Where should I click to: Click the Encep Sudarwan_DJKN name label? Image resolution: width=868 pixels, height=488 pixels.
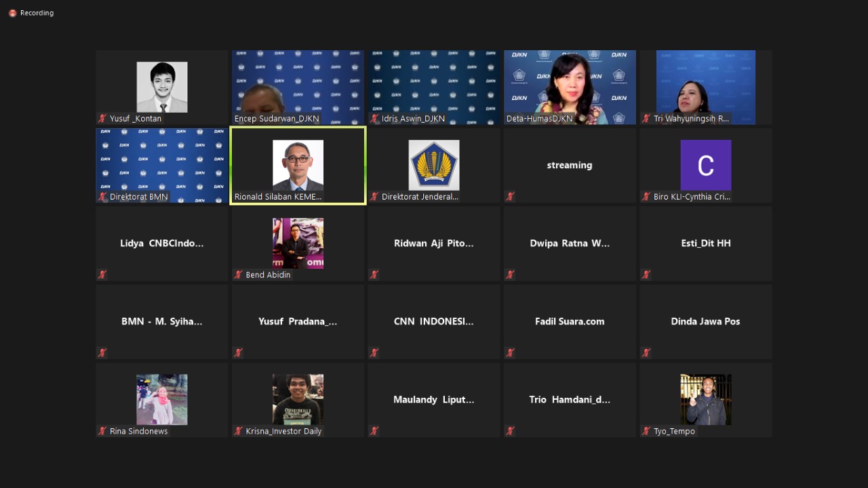277,119
